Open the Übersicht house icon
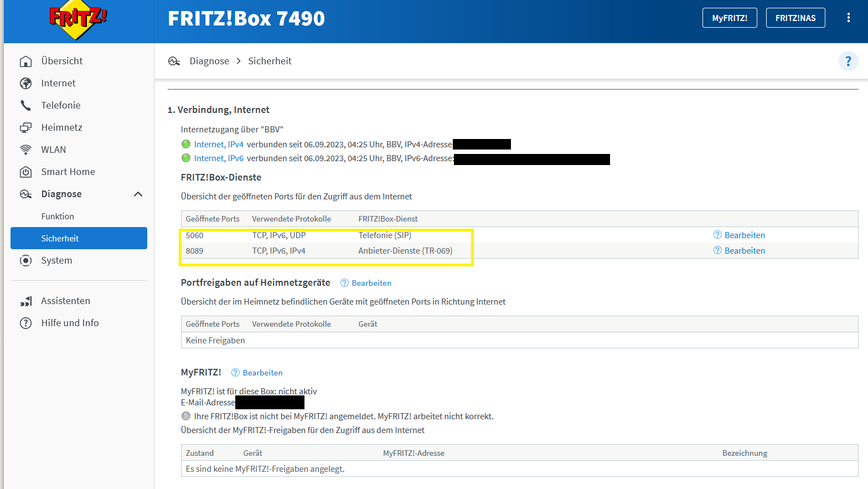Image resolution: width=868 pixels, height=489 pixels. click(x=25, y=61)
